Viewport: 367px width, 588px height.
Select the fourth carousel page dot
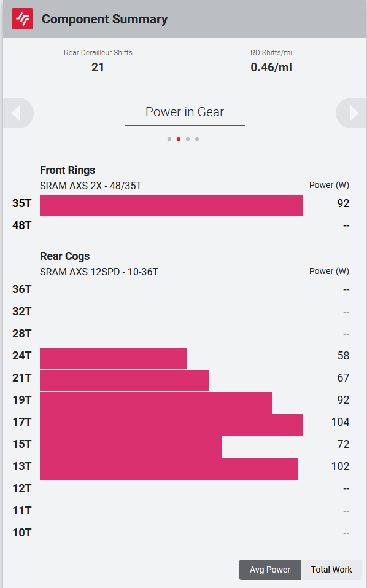[x=197, y=139]
